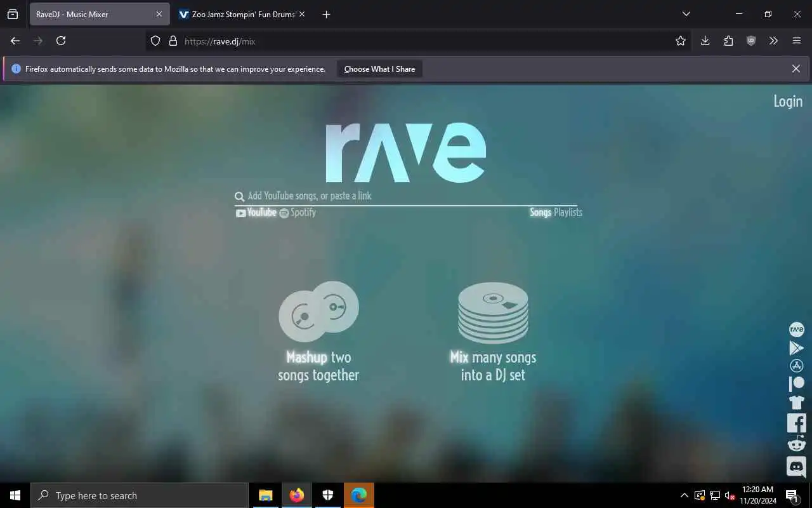Open the Firefox extensions puzzle icon
Image resolution: width=812 pixels, height=508 pixels.
[x=728, y=41]
